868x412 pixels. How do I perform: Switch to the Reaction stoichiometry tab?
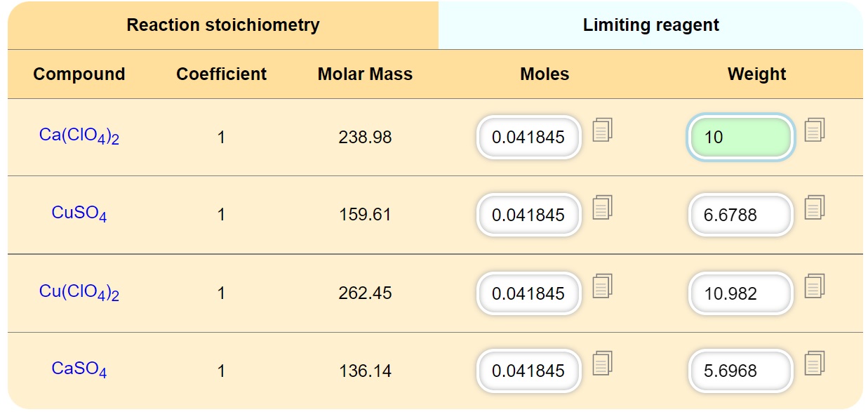click(223, 25)
